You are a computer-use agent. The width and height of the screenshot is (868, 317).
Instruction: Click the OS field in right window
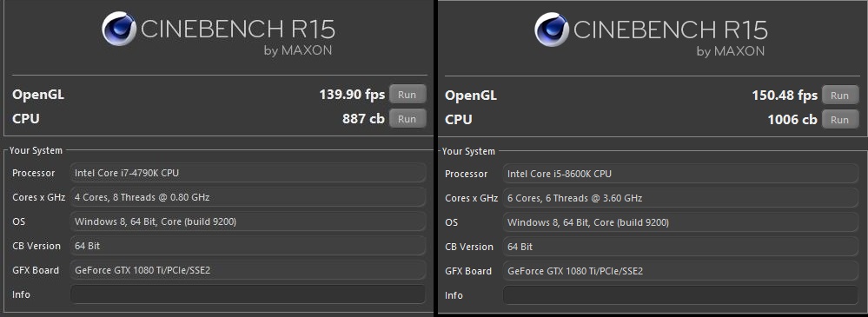tap(681, 221)
